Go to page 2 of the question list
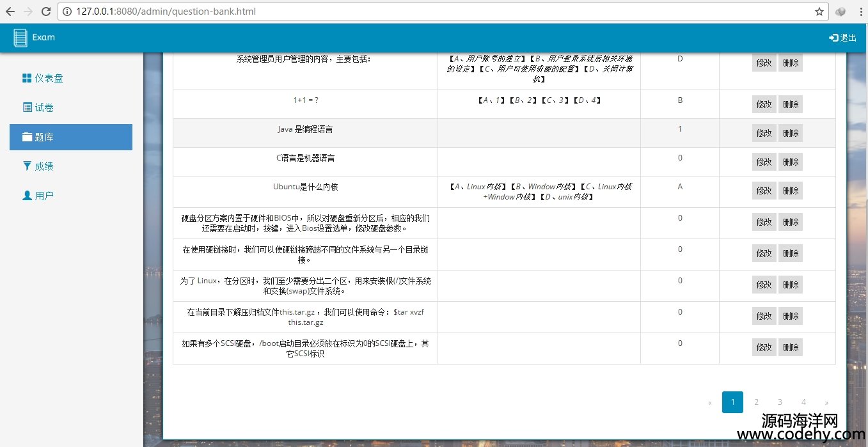The height and width of the screenshot is (447, 868). (x=756, y=402)
